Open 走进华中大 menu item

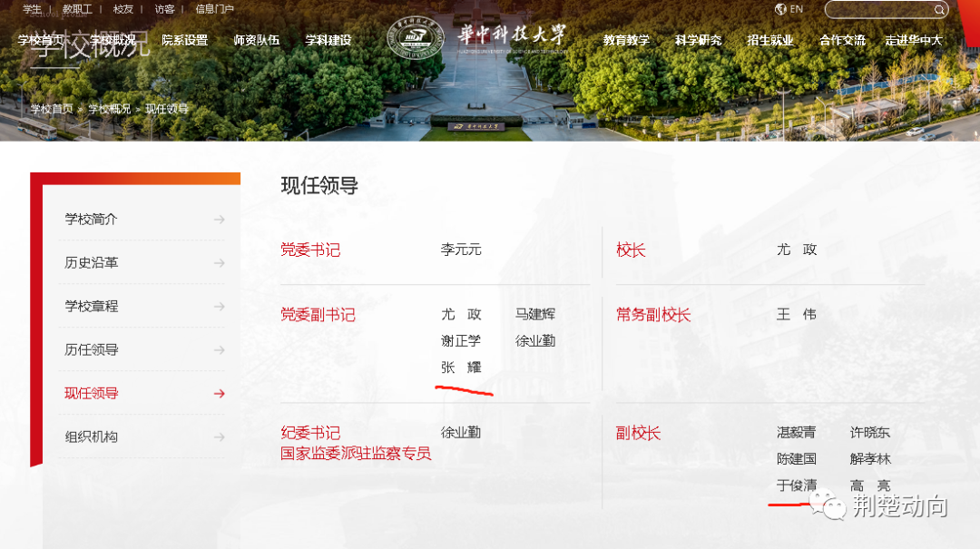point(913,40)
